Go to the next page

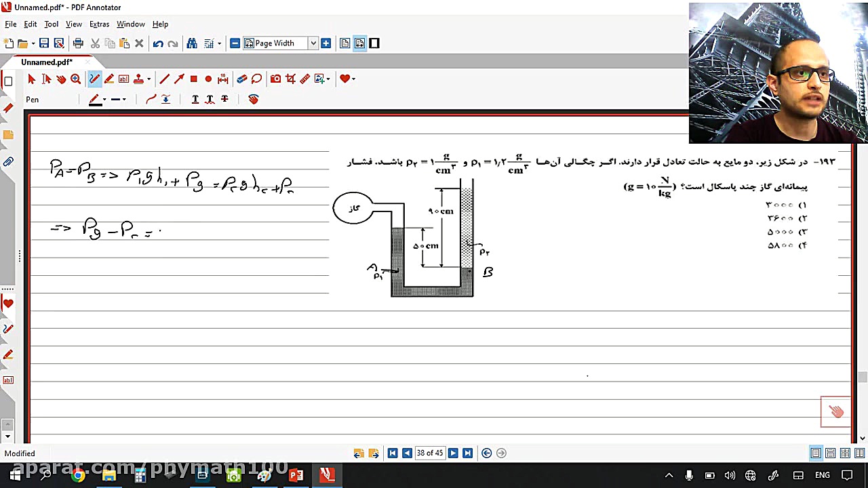pyautogui.click(x=453, y=453)
